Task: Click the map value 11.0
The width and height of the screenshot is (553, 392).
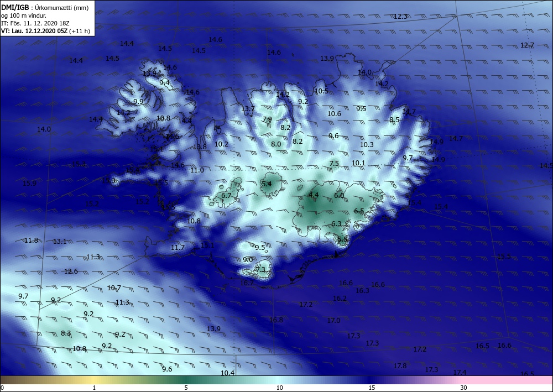Action: 197,170
